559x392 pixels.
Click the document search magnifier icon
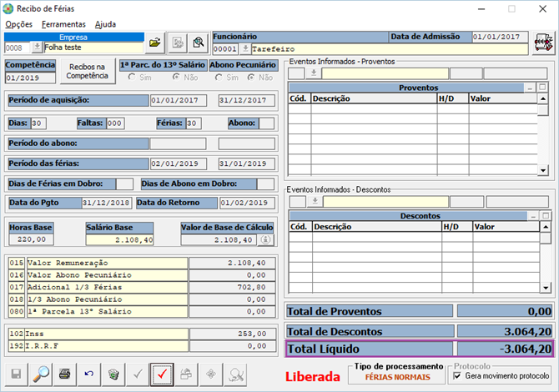[x=199, y=43]
